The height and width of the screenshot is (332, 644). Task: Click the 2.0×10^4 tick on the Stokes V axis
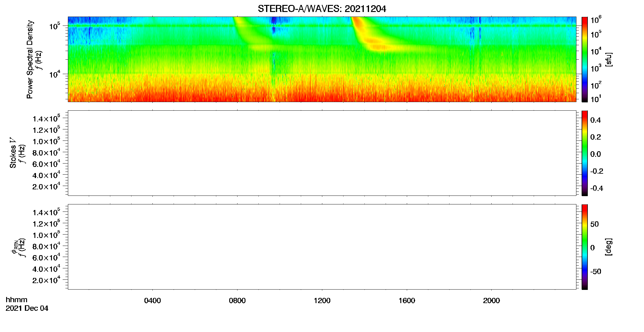click(x=46, y=186)
